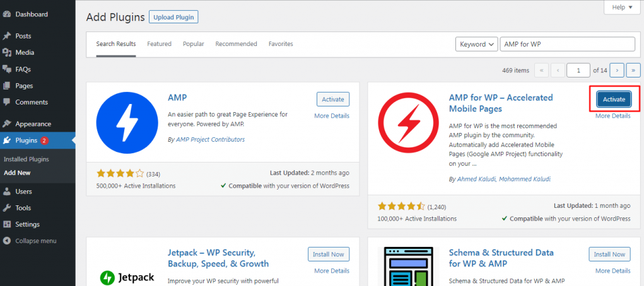Click the plugin search field
This screenshot has height=286, width=644.
click(x=567, y=44)
